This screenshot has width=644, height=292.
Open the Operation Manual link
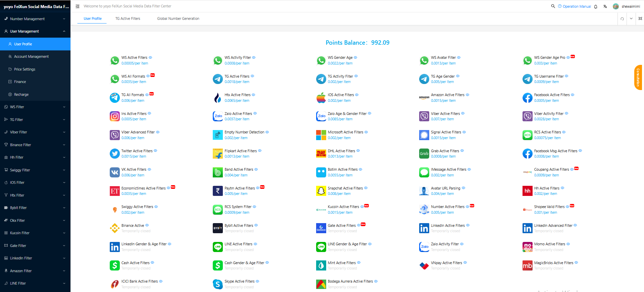click(x=574, y=6)
